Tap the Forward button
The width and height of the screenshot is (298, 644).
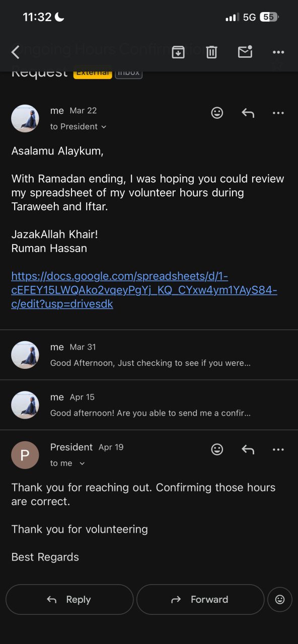point(200,599)
